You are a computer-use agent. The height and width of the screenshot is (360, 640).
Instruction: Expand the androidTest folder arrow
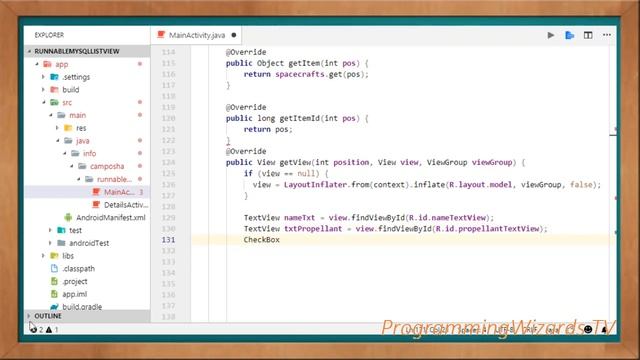50,243
